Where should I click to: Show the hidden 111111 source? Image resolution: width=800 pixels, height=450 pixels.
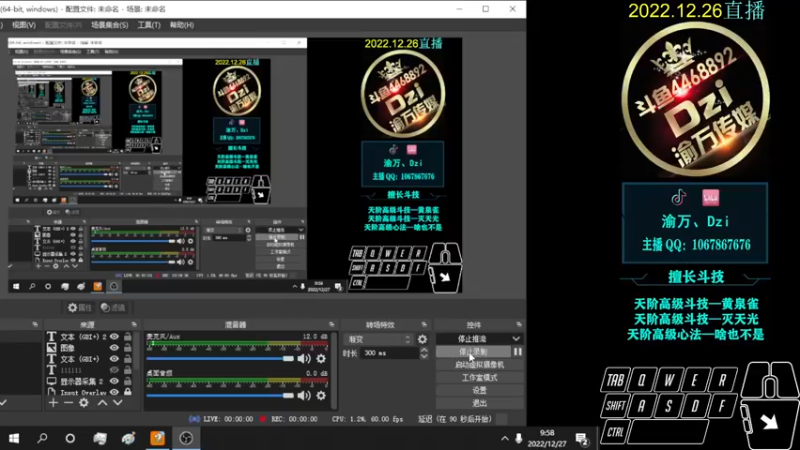pyautogui.click(x=114, y=370)
